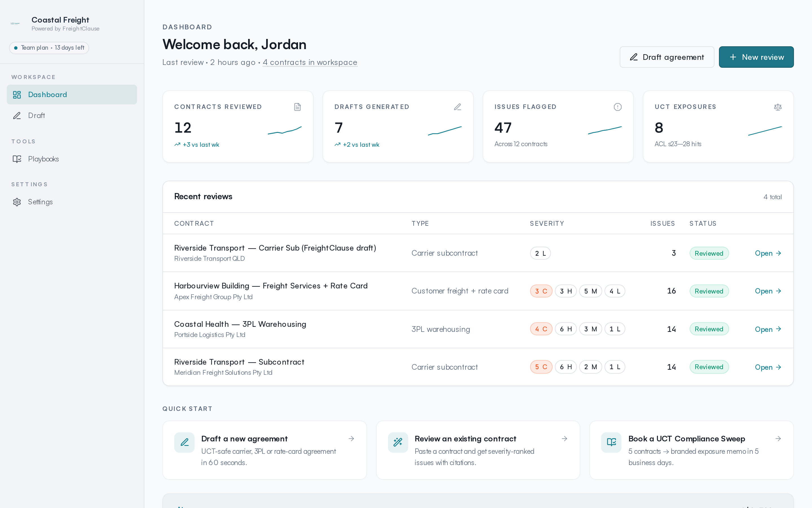Click the alert icon on Issues Flagged card
812x508 pixels.
[x=617, y=107]
